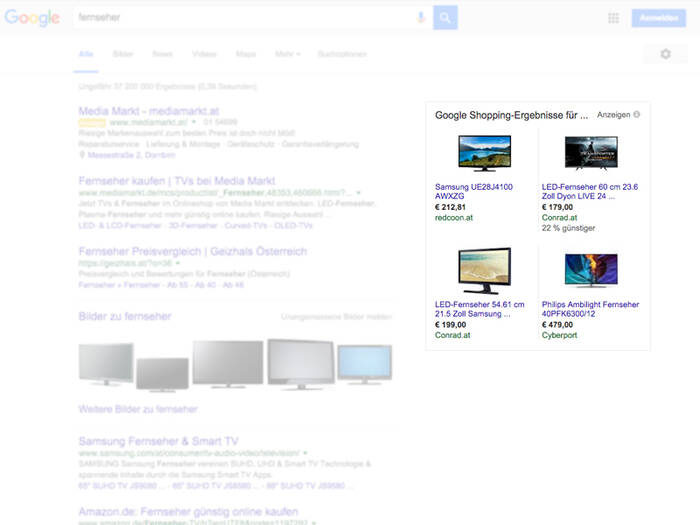Expand the Mehr dropdown menu

[x=287, y=54]
